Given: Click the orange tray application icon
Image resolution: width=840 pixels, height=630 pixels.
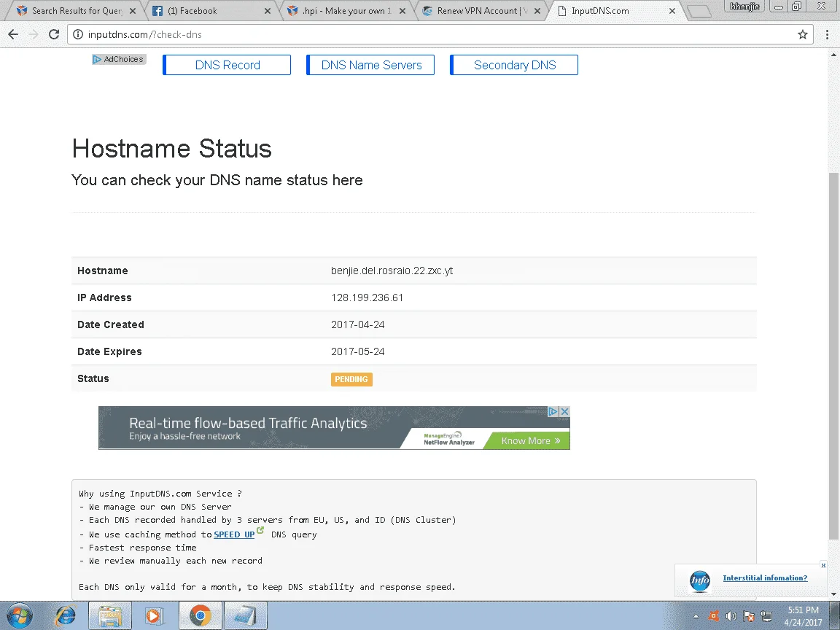Looking at the screenshot, I should click(714, 617).
